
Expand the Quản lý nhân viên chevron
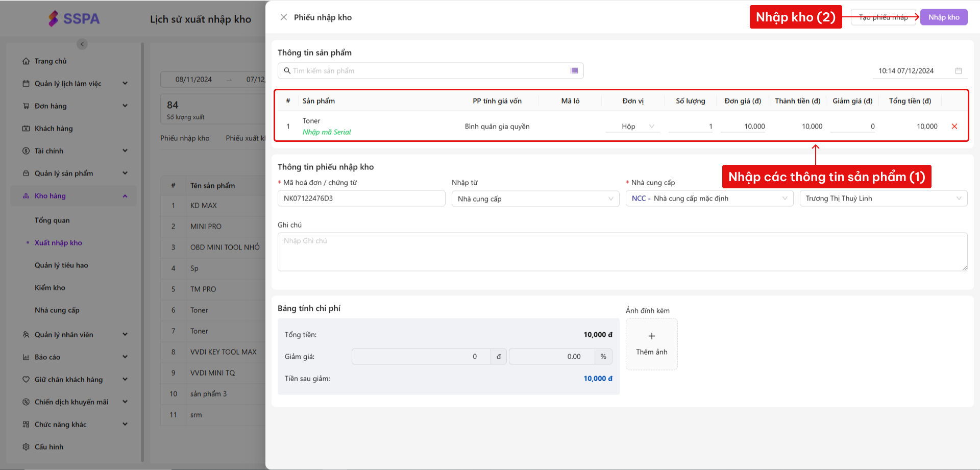tap(125, 335)
